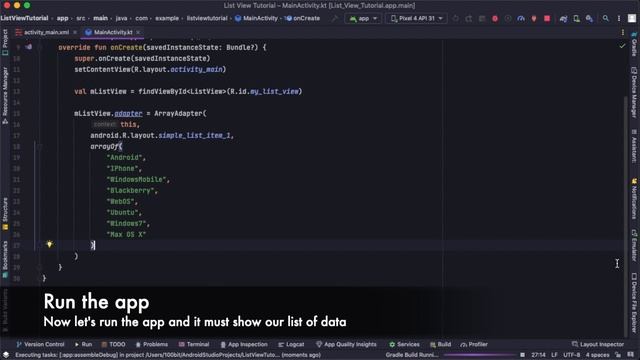Viewport: 640px width, 360px height.
Task: Open the Logcat tool window
Action: pyautogui.click(x=291, y=344)
